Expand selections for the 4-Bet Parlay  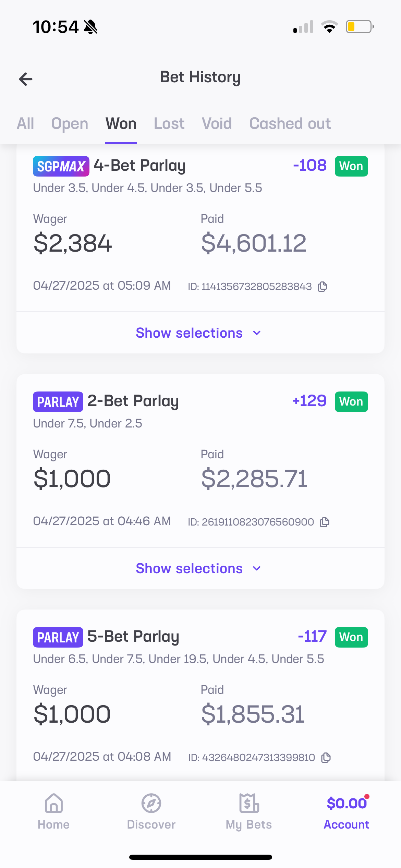point(198,333)
